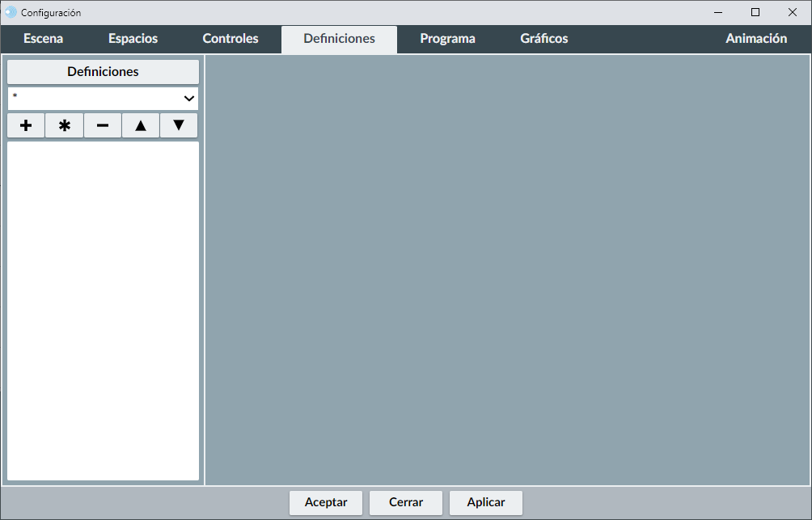Click the Aplicar button
Image resolution: width=812 pixels, height=520 pixels.
click(485, 502)
